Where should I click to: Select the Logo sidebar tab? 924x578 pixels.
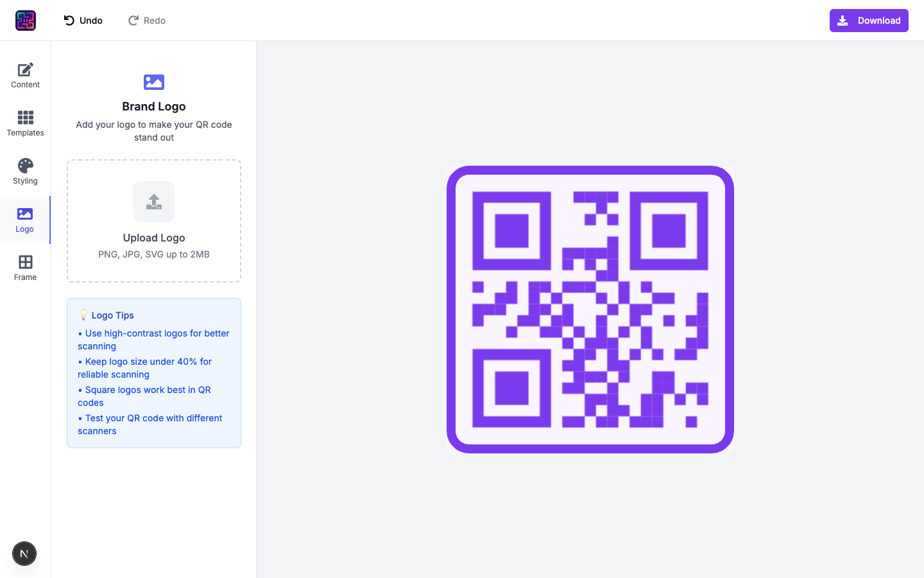pyautogui.click(x=25, y=220)
